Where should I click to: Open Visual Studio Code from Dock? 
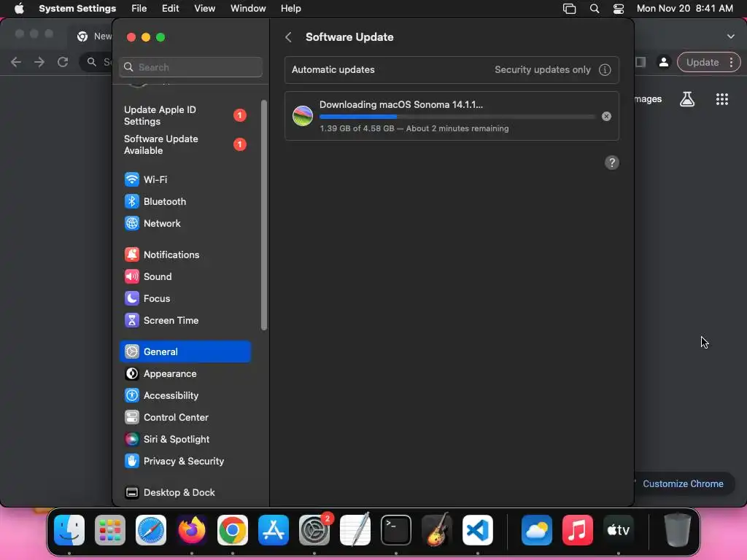coord(478,530)
